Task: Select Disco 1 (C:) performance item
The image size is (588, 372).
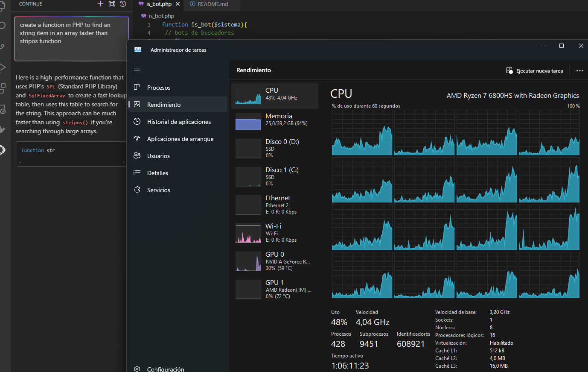Action: click(275, 176)
